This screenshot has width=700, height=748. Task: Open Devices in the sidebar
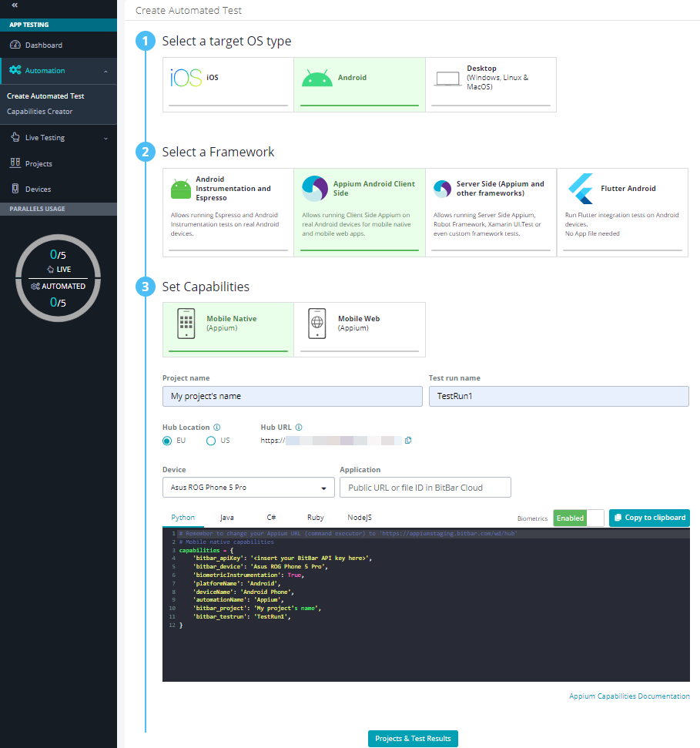pyautogui.click(x=38, y=190)
